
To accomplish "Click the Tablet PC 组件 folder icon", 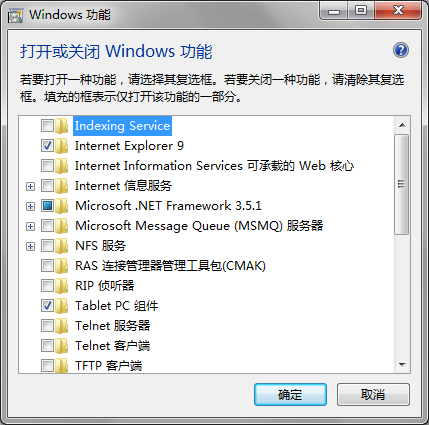I will [62, 306].
